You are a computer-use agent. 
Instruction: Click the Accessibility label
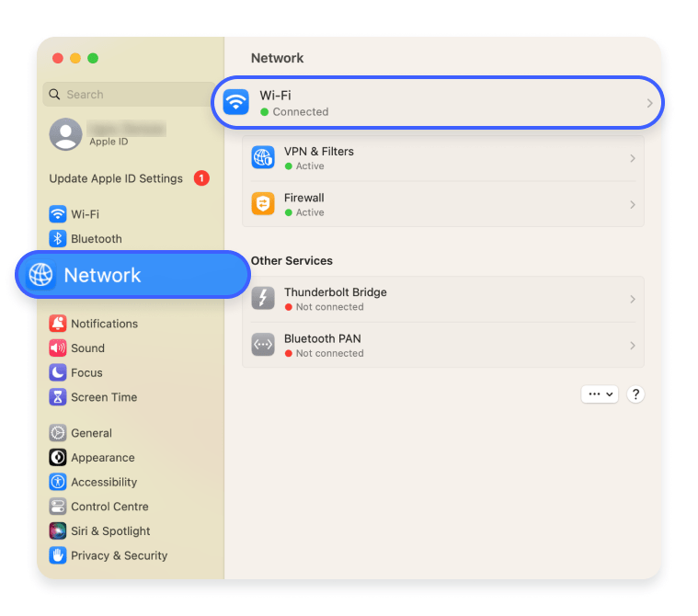(x=104, y=482)
